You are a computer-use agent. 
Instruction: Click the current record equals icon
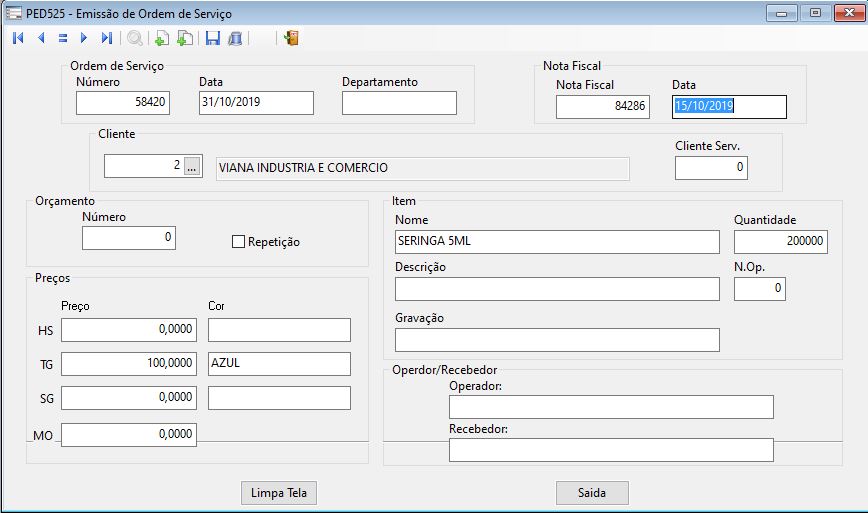[x=62, y=38]
